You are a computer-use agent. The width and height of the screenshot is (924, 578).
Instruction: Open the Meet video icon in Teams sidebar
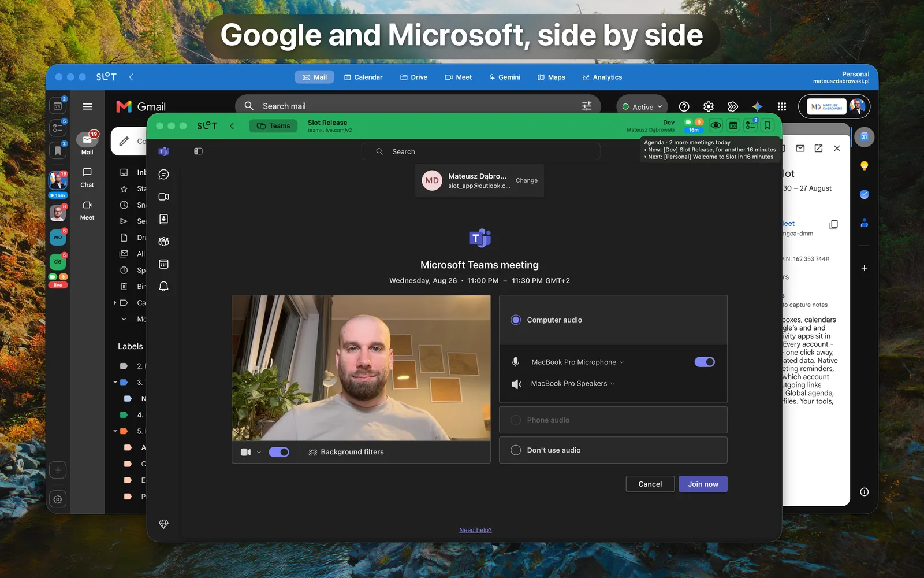point(163,197)
